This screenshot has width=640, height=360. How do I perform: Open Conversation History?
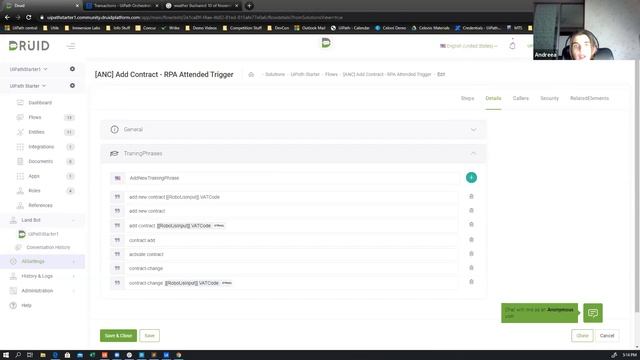pos(48,247)
